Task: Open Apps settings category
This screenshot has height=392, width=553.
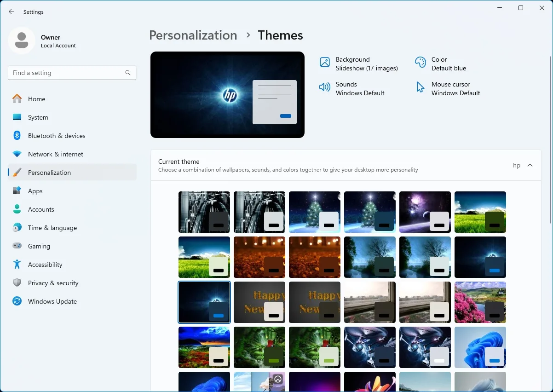Action: click(x=72, y=191)
